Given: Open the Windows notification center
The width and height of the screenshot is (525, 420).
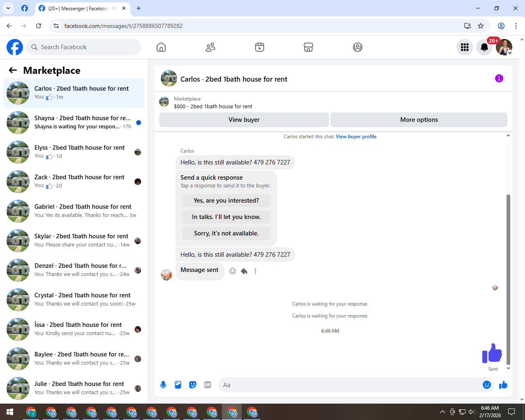Looking at the screenshot, I should click(x=511, y=412).
